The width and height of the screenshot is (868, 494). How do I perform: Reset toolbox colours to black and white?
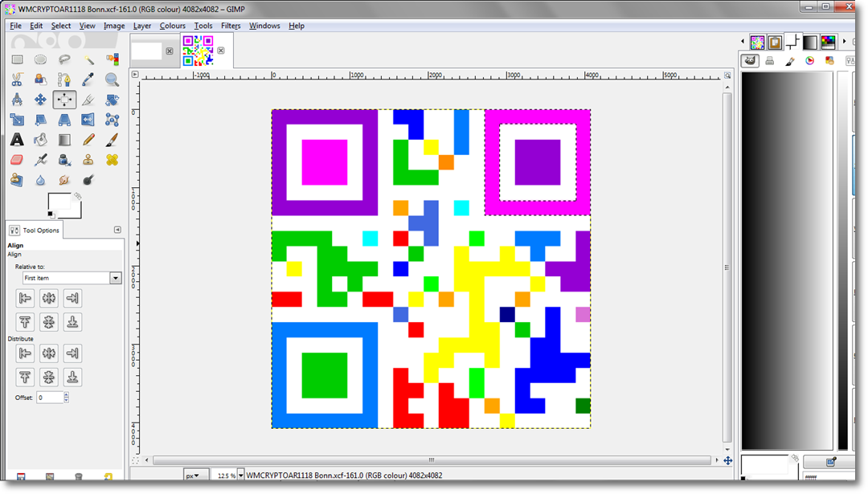point(51,214)
